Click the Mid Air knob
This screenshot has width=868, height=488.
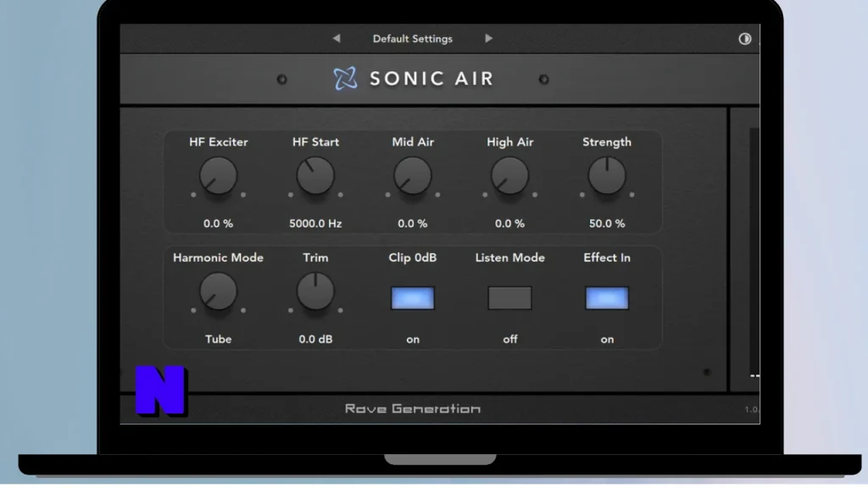point(413,176)
